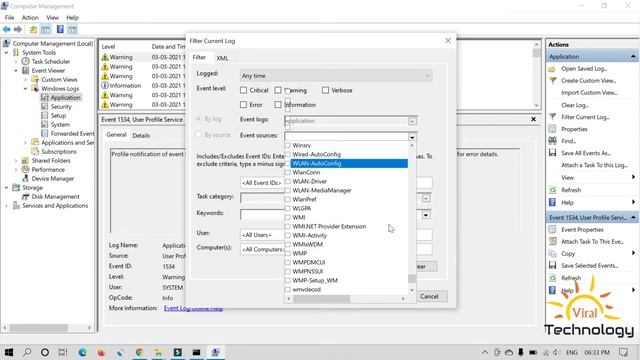This screenshot has width=640, height=360.
Task: Open the Task category dropdown arrow
Action: coord(426,198)
